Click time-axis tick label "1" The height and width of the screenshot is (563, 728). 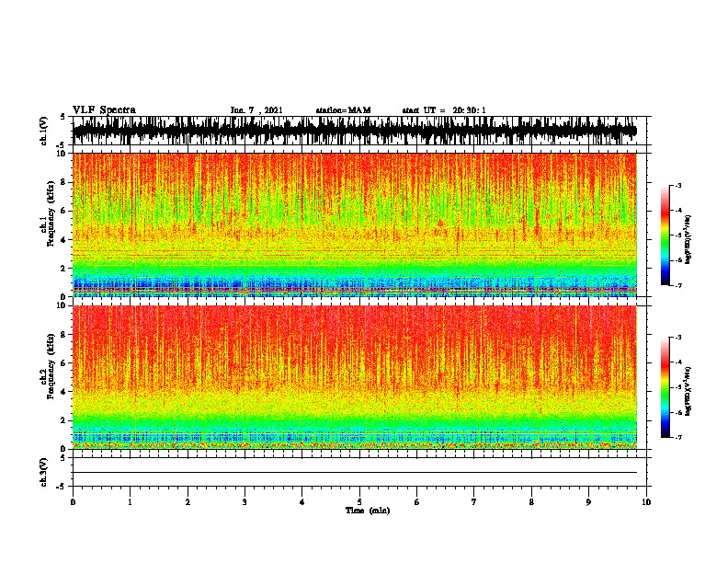130,502
